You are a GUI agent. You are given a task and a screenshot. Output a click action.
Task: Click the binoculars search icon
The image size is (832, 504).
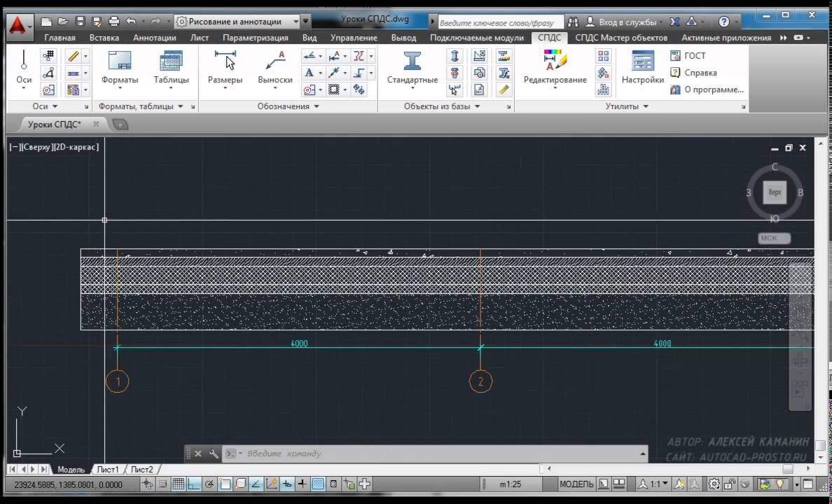point(573,22)
